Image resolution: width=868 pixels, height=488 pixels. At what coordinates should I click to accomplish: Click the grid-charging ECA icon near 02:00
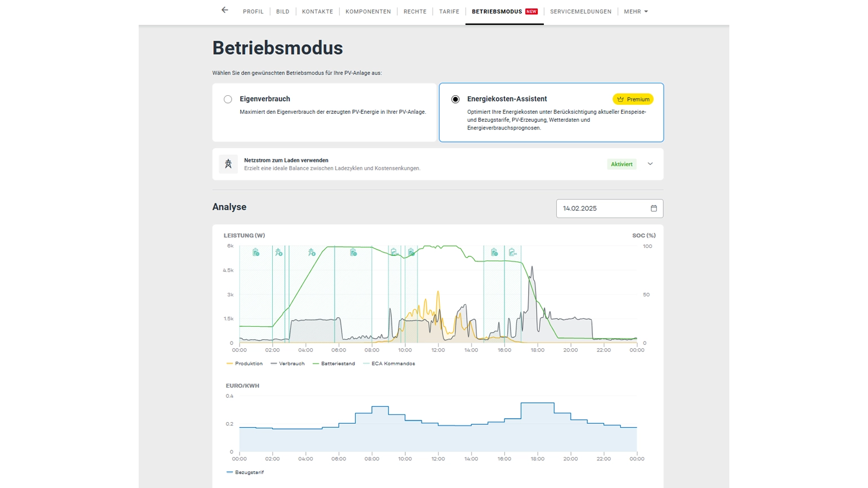tap(279, 252)
